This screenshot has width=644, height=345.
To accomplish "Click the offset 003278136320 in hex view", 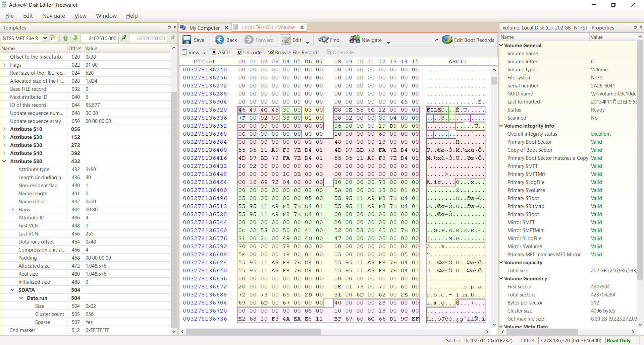I will coord(205,110).
